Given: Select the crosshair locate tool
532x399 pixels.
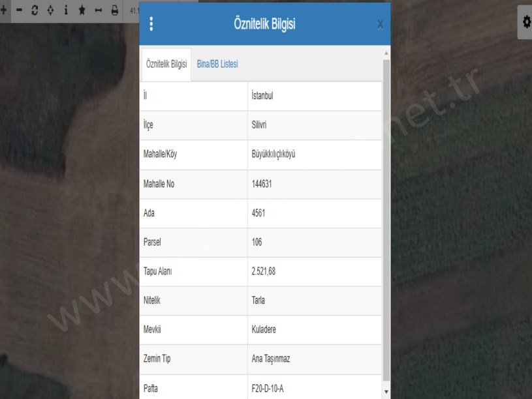Looking at the screenshot, I should 50,11.
